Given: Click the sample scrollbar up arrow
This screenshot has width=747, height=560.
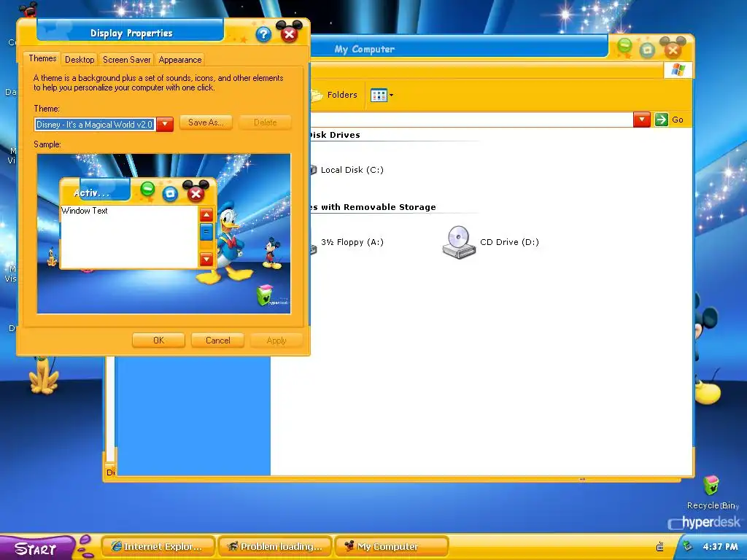Looking at the screenshot, I should [206, 215].
